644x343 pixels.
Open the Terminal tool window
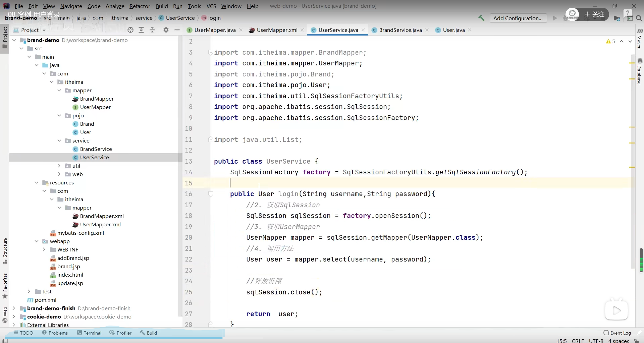[x=89, y=333]
